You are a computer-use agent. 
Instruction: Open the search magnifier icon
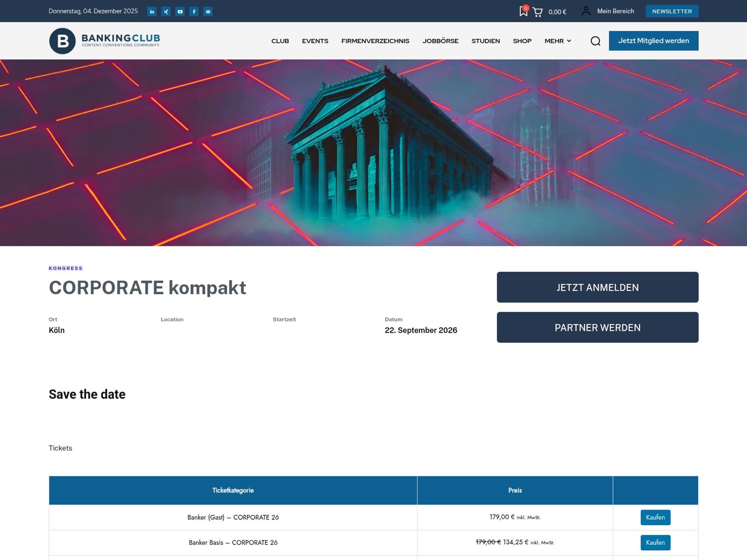[x=595, y=41]
